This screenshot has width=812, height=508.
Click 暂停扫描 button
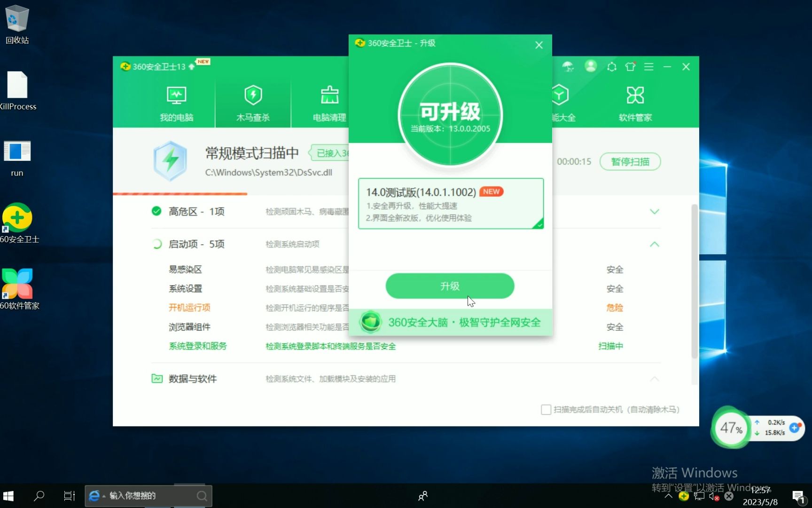pyautogui.click(x=630, y=161)
